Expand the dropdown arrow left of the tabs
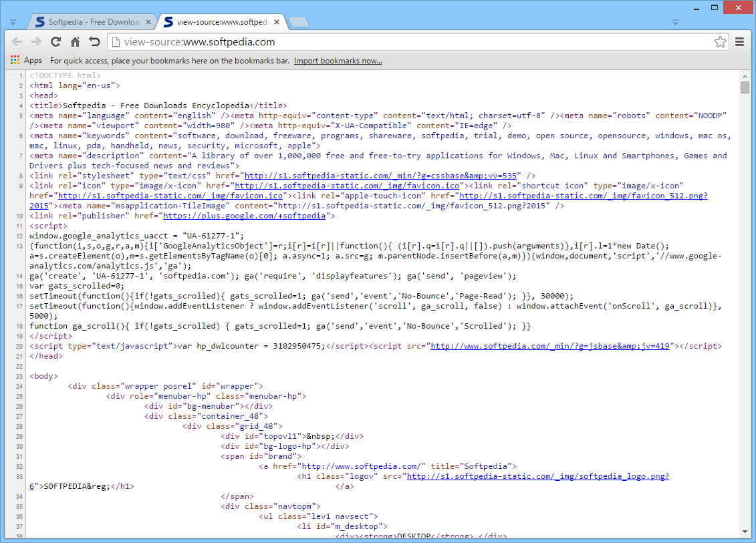The height and width of the screenshot is (543, 756). pos(13,23)
